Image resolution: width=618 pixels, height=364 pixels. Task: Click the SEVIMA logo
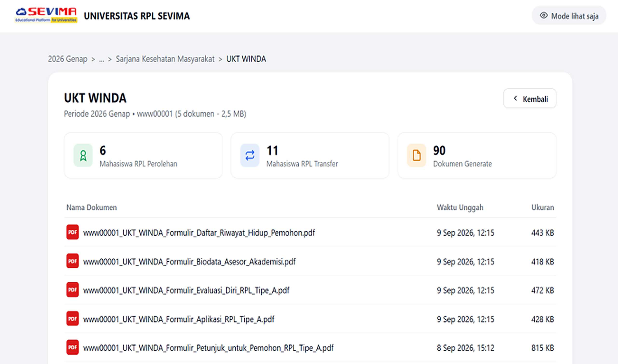(x=46, y=15)
